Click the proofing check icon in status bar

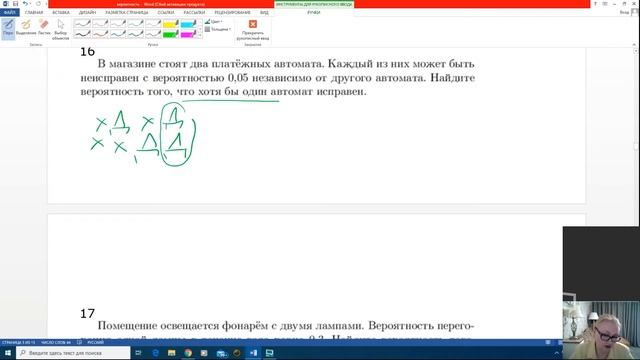pyautogui.click(x=80, y=342)
